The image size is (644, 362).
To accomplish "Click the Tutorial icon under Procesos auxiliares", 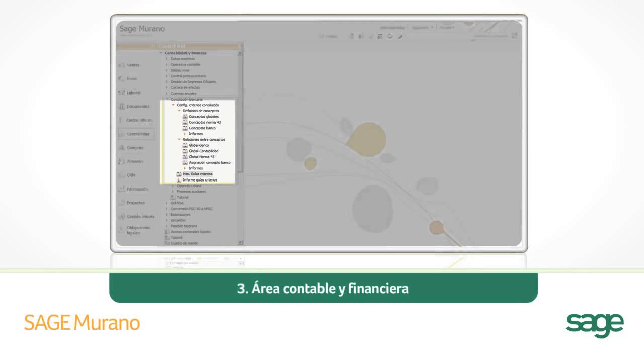I will tap(173, 197).
